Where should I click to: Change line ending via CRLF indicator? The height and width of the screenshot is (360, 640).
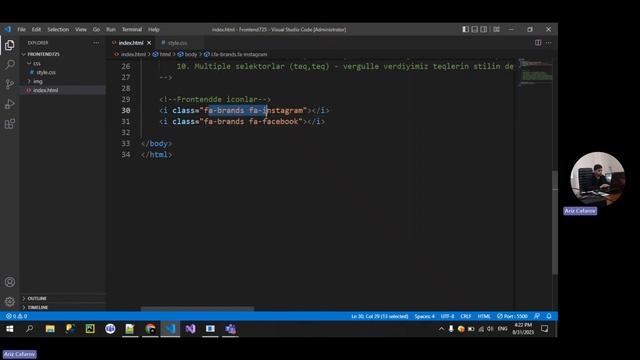click(x=466, y=316)
